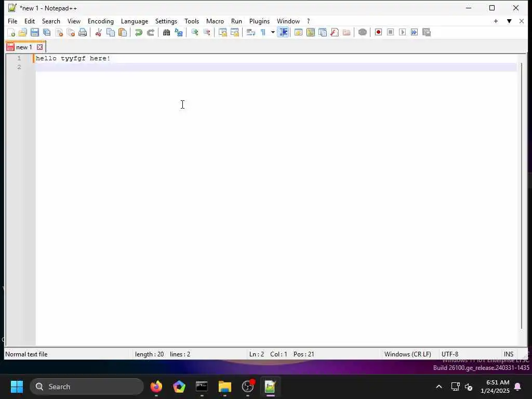This screenshot has height=399, width=532.
Task: Close the new 1 tab
Action: [x=39, y=47]
